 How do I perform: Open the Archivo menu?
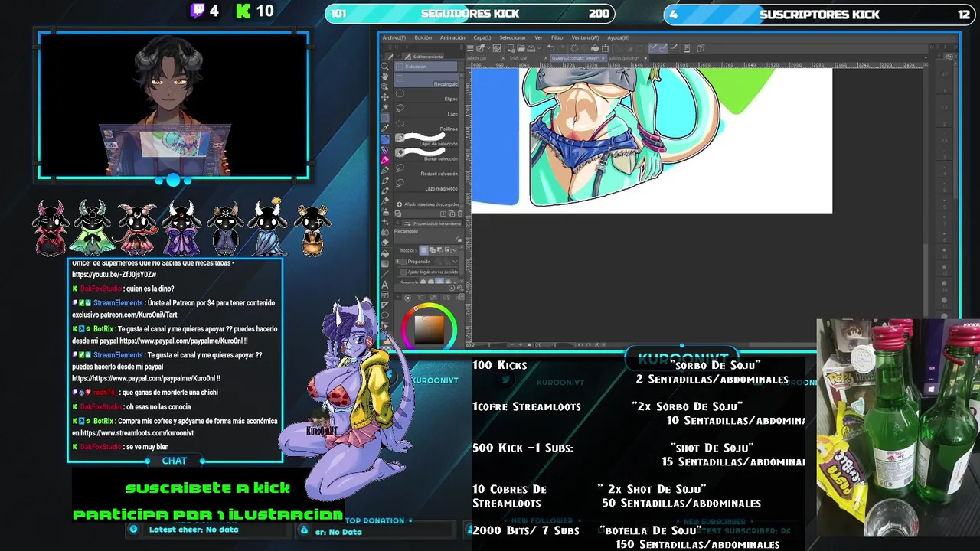click(x=394, y=37)
